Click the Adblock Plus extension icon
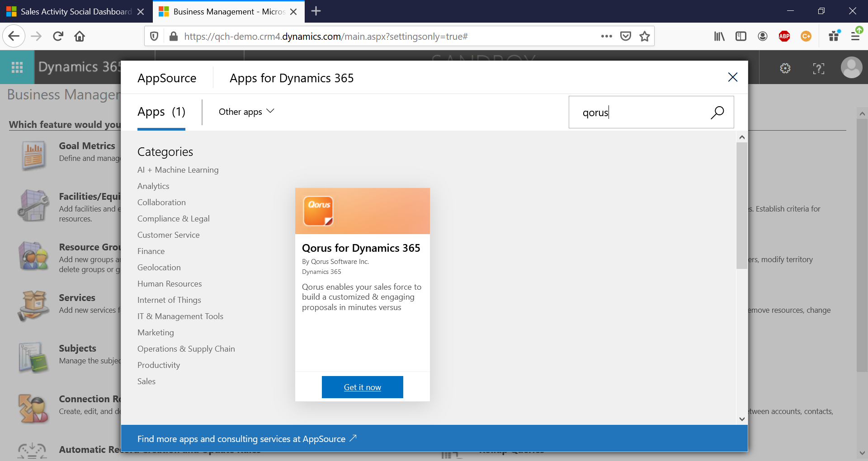Viewport: 868px width, 461px height. click(784, 36)
